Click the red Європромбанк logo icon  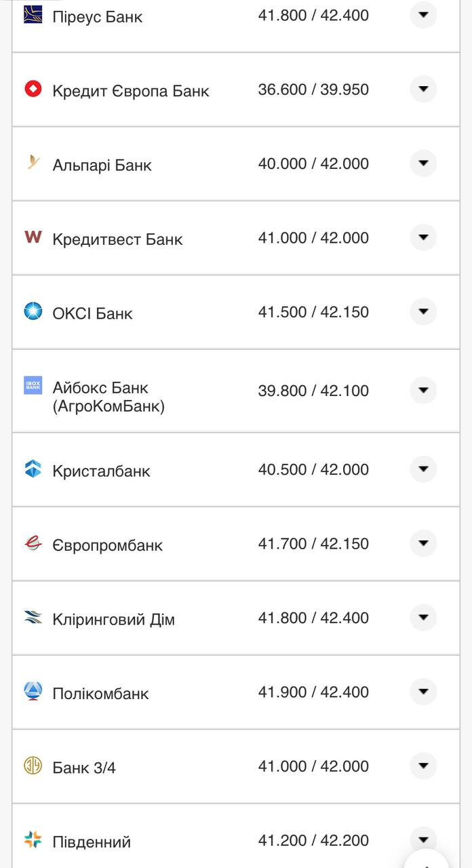pos(32,543)
